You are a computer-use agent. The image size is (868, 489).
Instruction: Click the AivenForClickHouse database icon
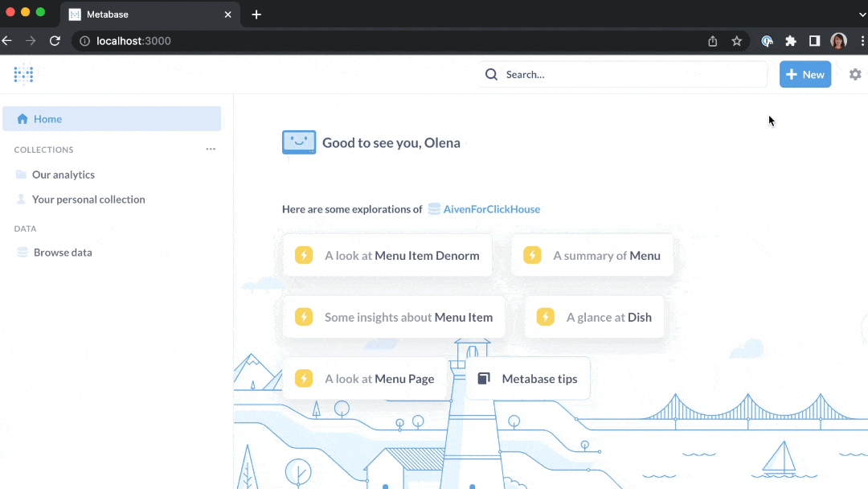434,209
